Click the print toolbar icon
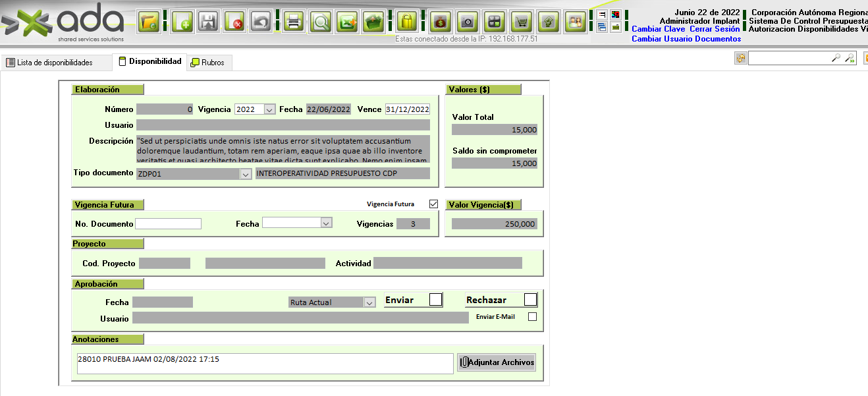The height and width of the screenshot is (396, 868). pos(294,22)
